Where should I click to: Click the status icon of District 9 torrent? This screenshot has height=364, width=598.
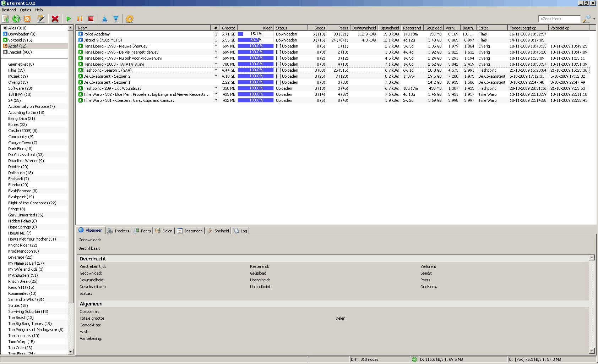[x=80, y=40]
